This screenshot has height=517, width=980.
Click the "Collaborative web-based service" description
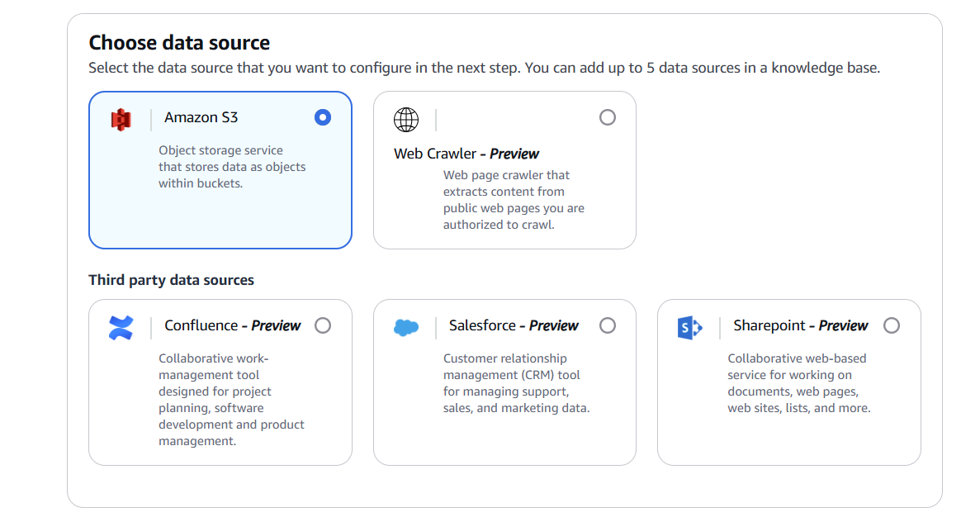798,383
